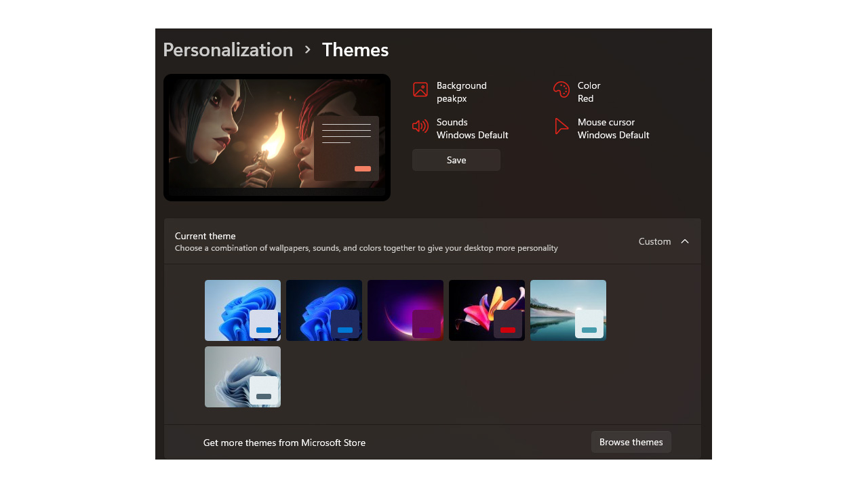
Task: Select the Mouse cursor arrow icon
Action: 561,126
